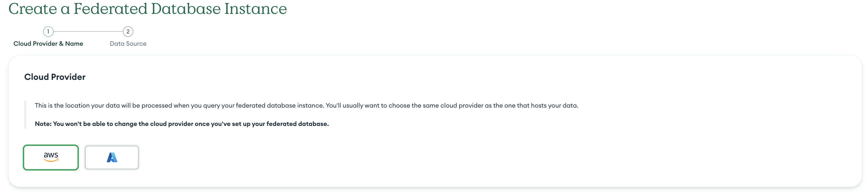Click the Create a Federated Database Instance title
Screen dimensions: 868x192
[x=147, y=9]
